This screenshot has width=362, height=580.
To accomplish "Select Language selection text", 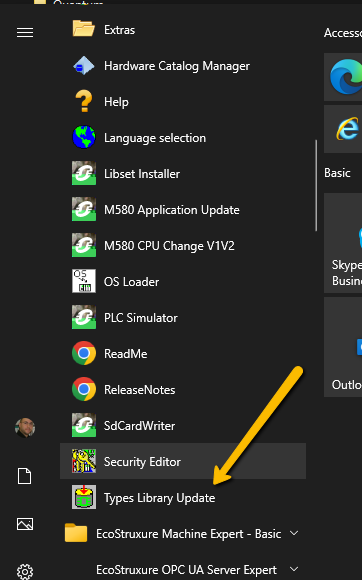I will click(155, 138).
